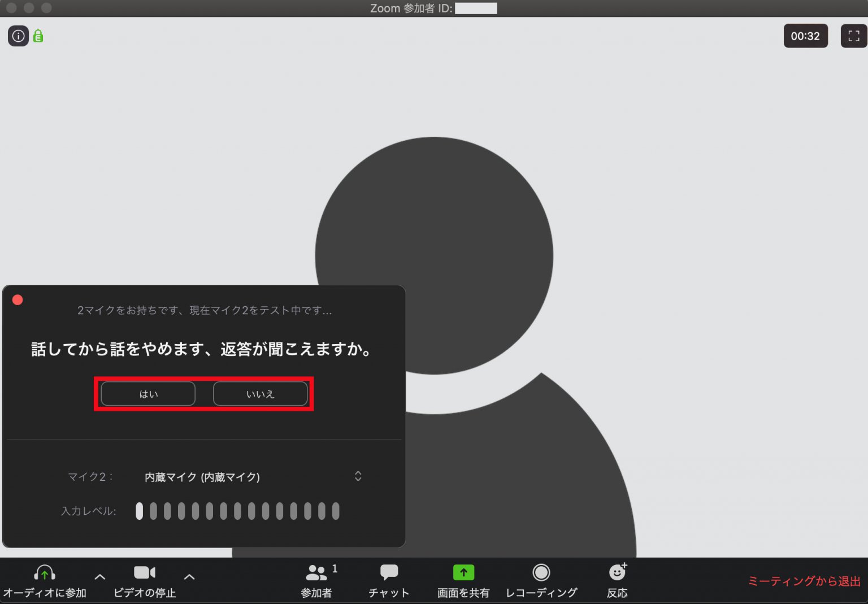
Task: Click the 00:32 meeting timer
Action: (805, 36)
